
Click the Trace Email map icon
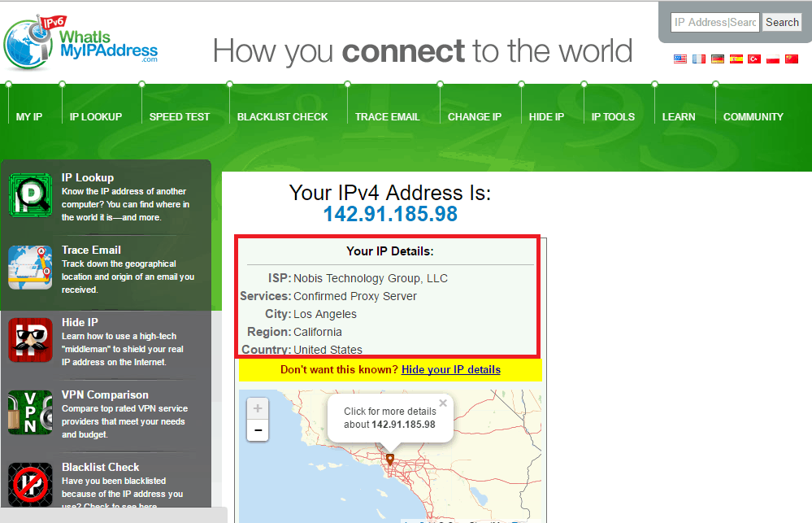point(31,268)
